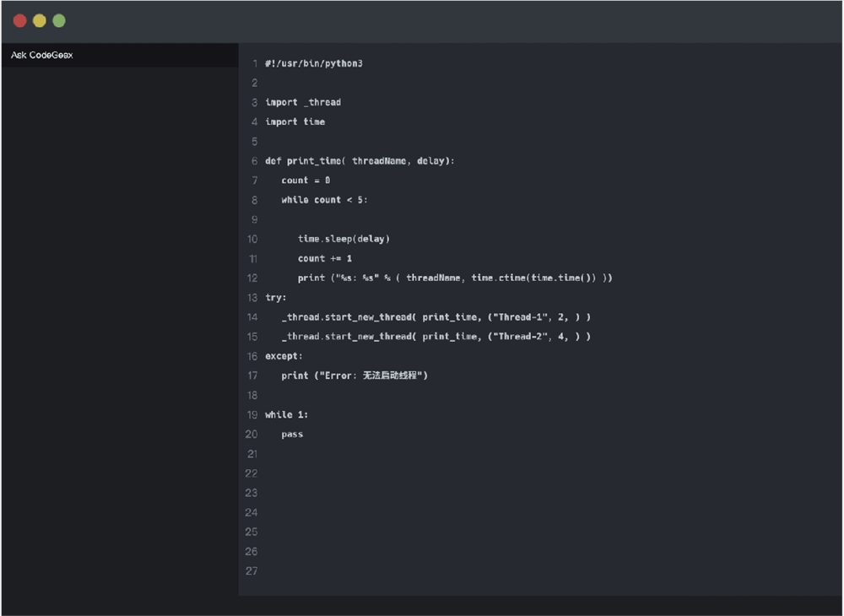Click the 'count += 1' line

[x=325, y=258]
